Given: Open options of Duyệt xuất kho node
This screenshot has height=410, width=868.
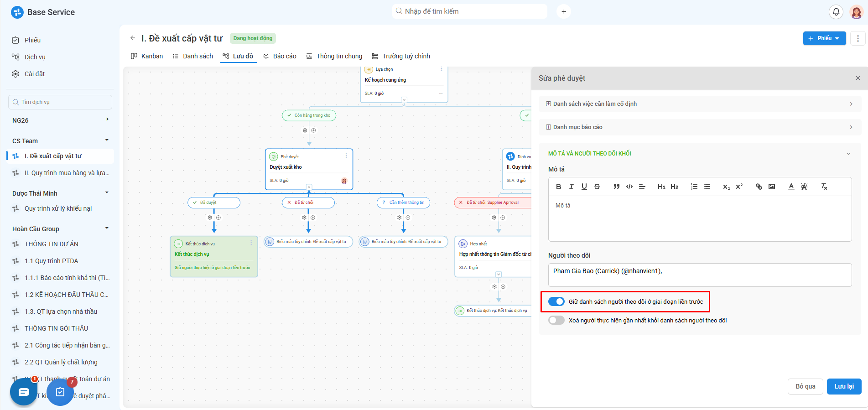Looking at the screenshot, I should click(346, 156).
